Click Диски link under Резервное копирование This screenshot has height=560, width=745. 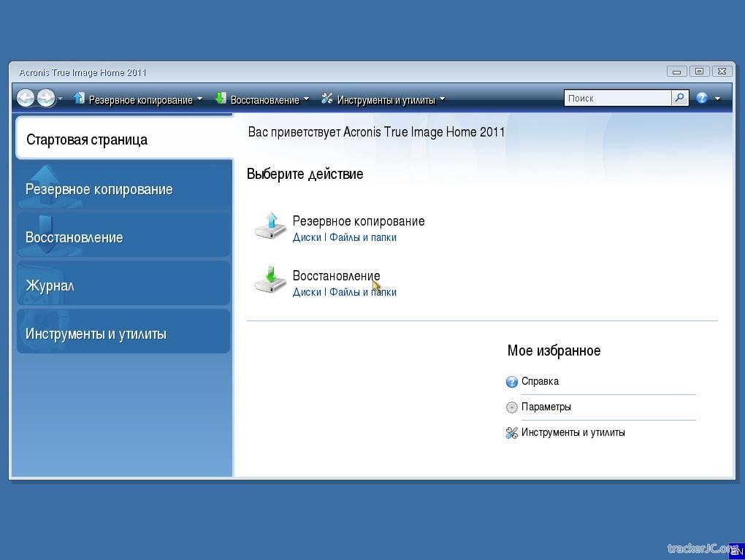coord(307,237)
